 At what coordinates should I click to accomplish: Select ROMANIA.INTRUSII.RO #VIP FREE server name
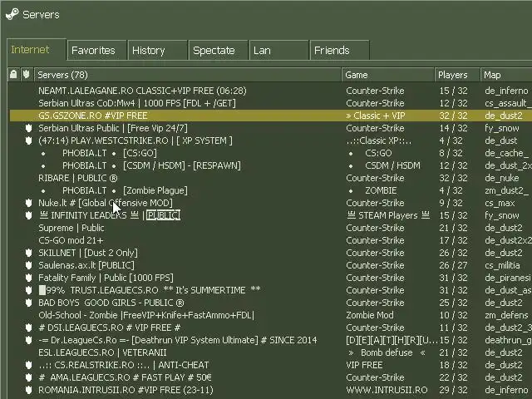click(126, 390)
